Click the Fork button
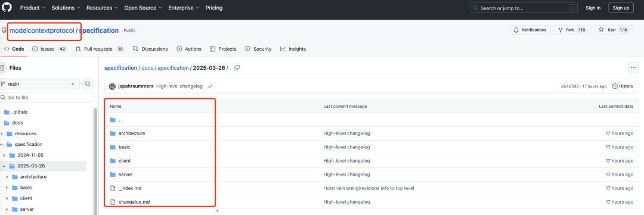The height and width of the screenshot is (215, 644). pyautogui.click(x=572, y=30)
